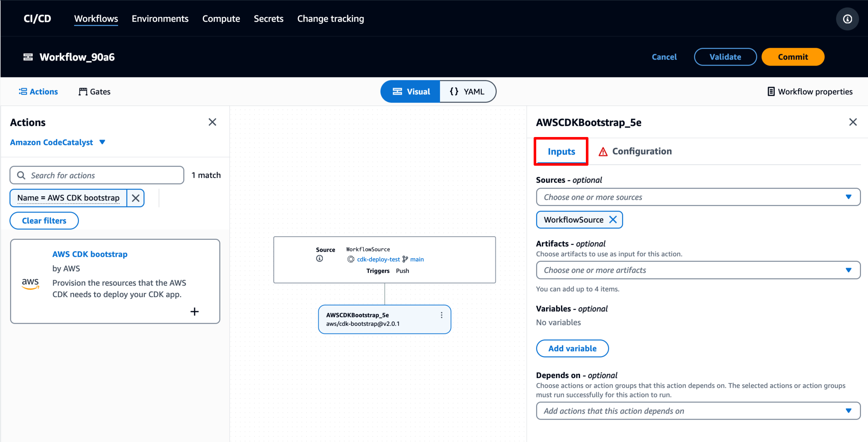This screenshot has width=868, height=442.
Task: Click the warning icon beside Configuration
Action: coord(603,152)
